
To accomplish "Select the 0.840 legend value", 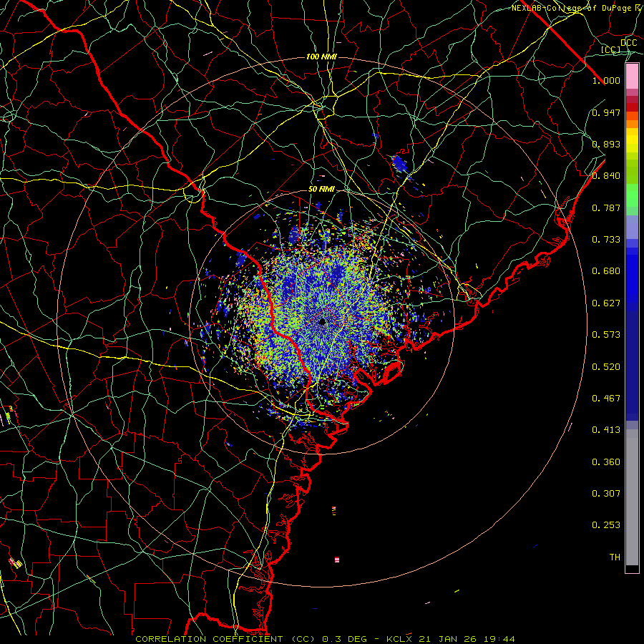I will pos(606,176).
